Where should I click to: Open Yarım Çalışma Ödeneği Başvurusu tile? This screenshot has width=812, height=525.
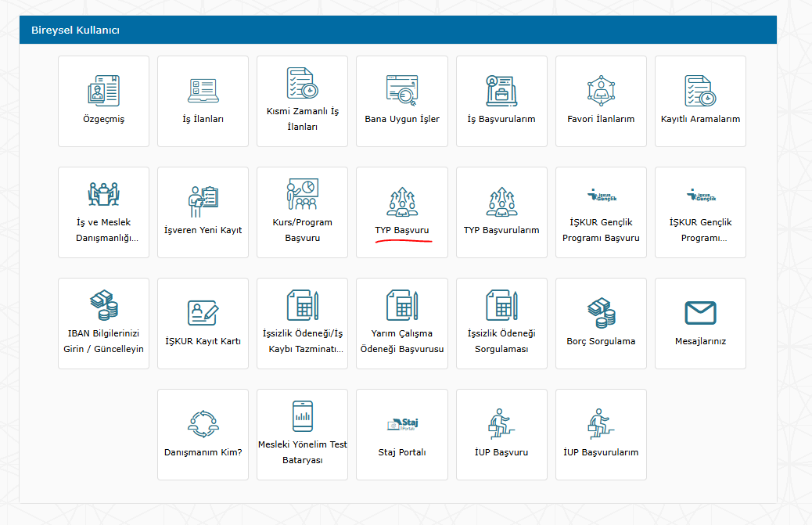(x=402, y=323)
